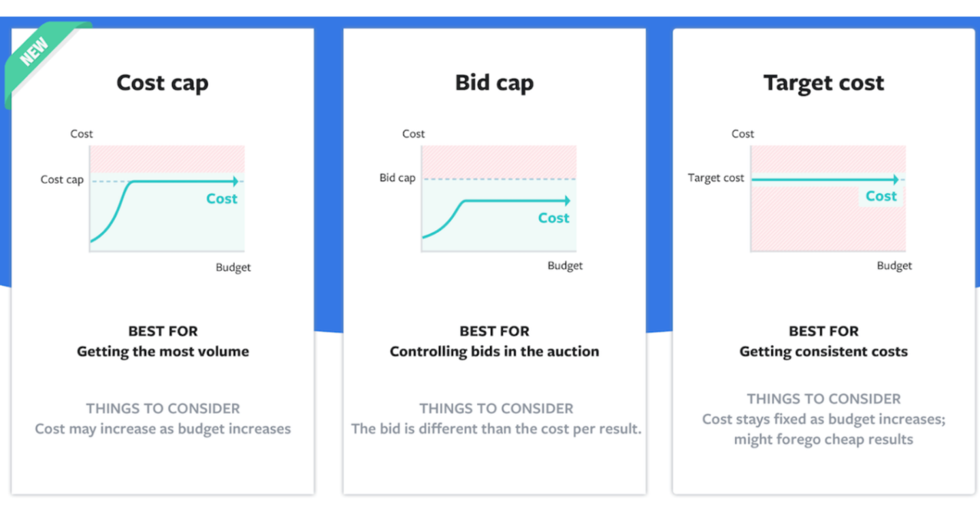Click 'Cost may increase as budget increases'
Image resolution: width=980 pixels, height=516 pixels.
163,429
